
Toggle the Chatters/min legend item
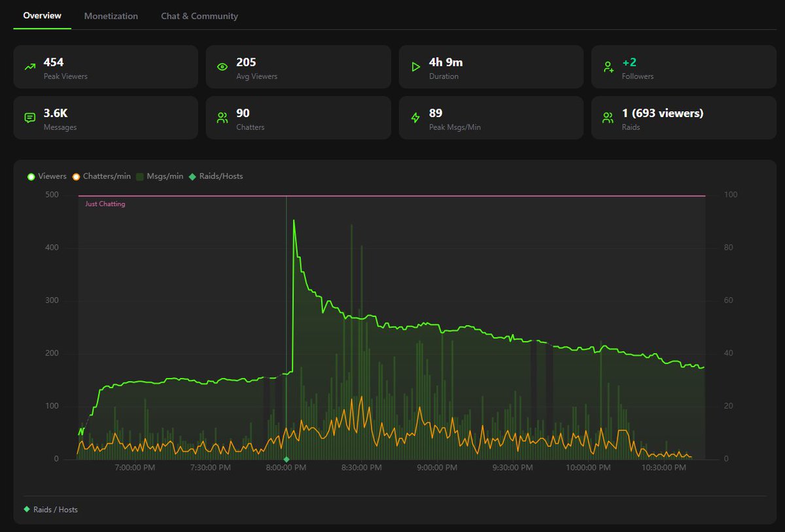coord(101,176)
